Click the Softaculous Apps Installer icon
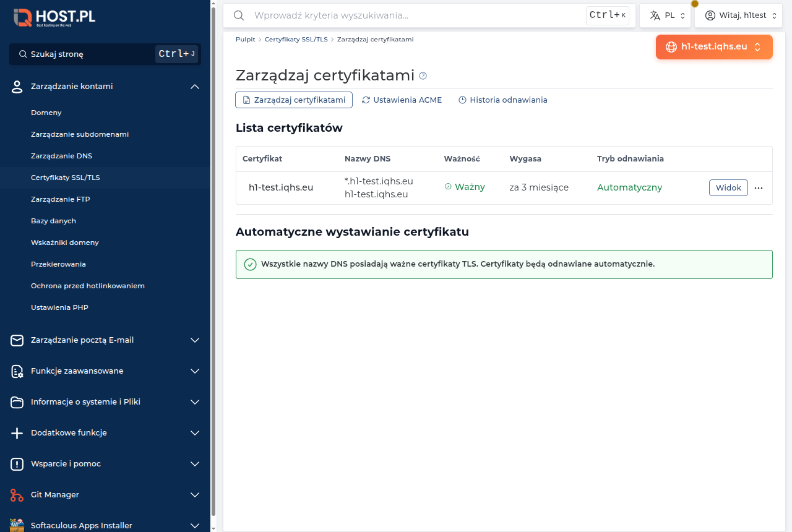Screen dimensions: 792x532 coord(17,525)
